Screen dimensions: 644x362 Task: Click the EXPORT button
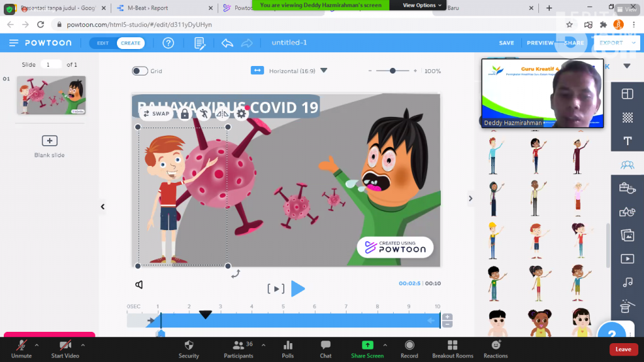pos(611,43)
